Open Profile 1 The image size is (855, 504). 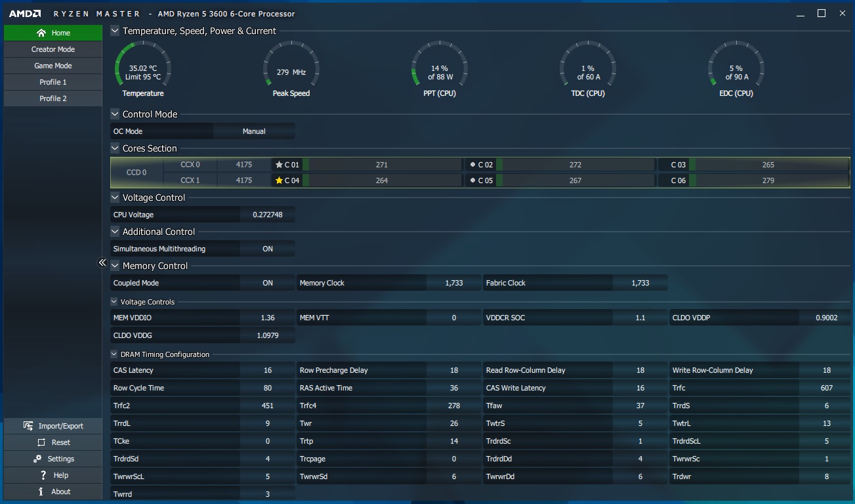(x=53, y=82)
